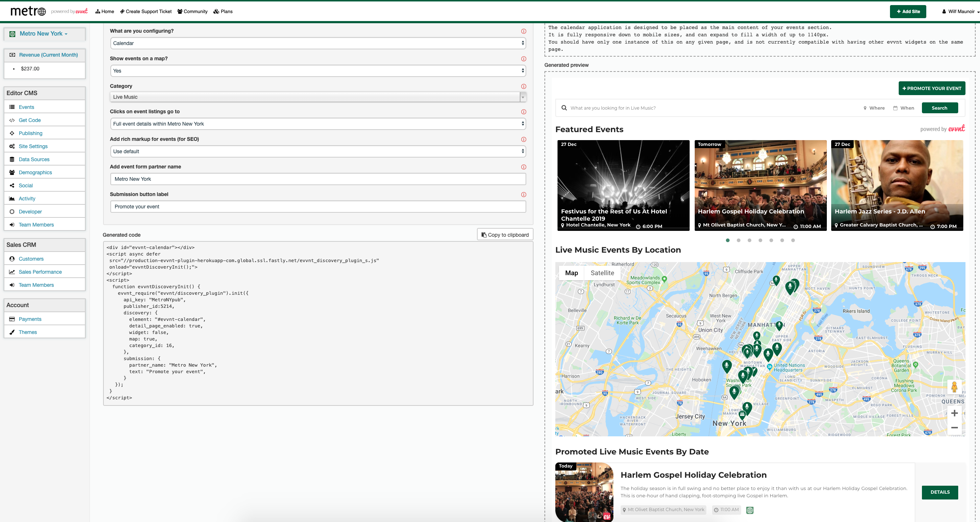
Task: Click the info icon for 'Add event form partner name'
Action: point(523,167)
